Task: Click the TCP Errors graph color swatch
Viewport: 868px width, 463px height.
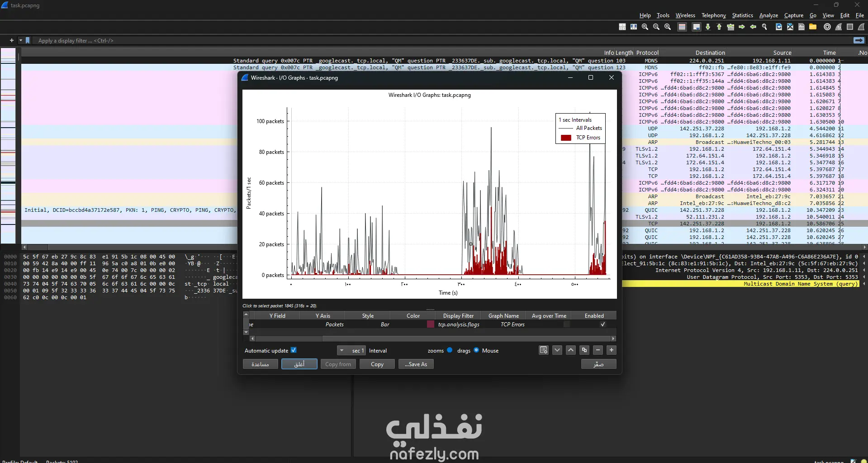Action: [431, 325]
